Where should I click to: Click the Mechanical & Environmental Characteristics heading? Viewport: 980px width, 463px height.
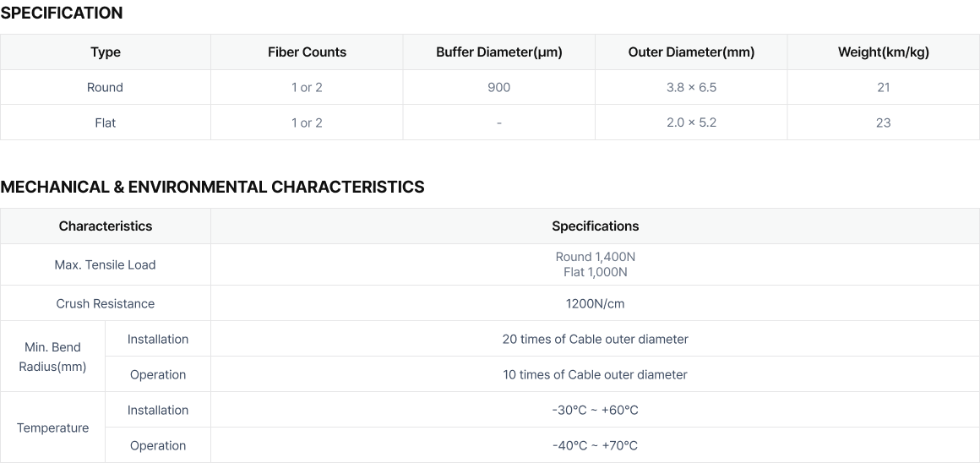coord(213,187)
